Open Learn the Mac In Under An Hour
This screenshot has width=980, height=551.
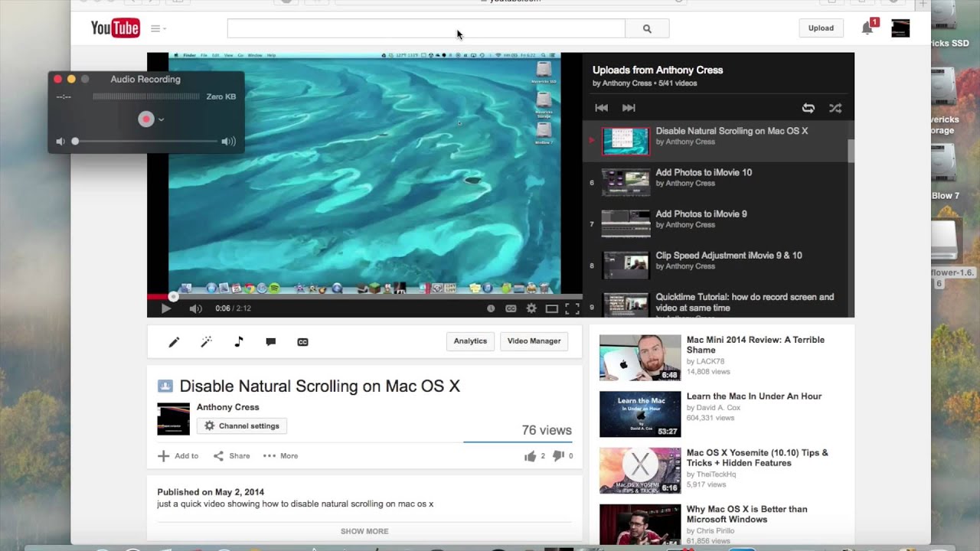(x=722, y=414)
